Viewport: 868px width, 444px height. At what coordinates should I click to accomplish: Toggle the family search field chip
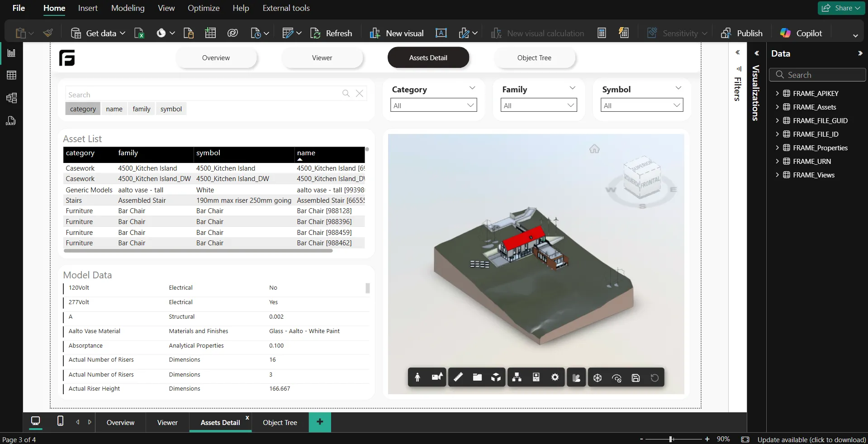tap(142, 109)
